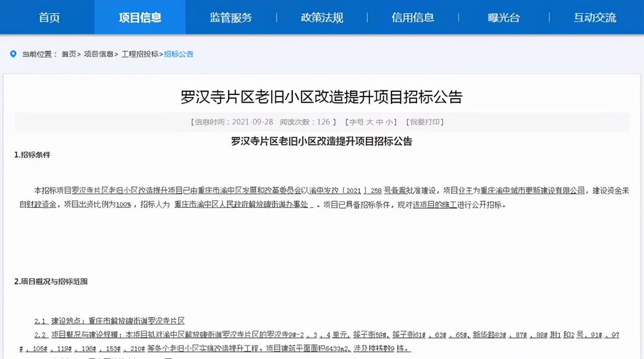
Task: Click the location pin icon in breadcrumb bar
Action: (x=13, y=54)
